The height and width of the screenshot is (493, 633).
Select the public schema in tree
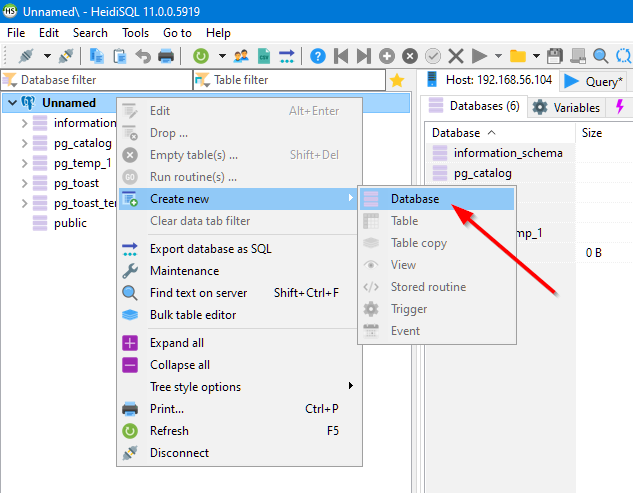[x=70, y=223]
